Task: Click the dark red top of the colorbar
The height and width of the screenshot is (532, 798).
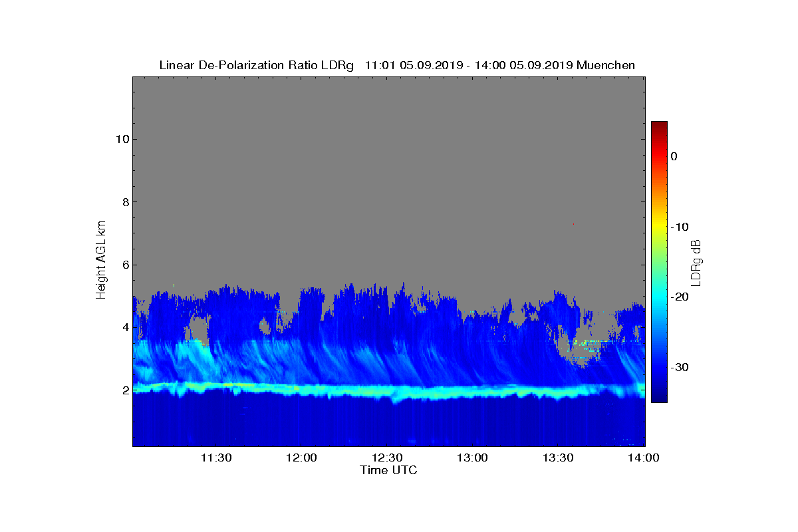Action: 659,126
